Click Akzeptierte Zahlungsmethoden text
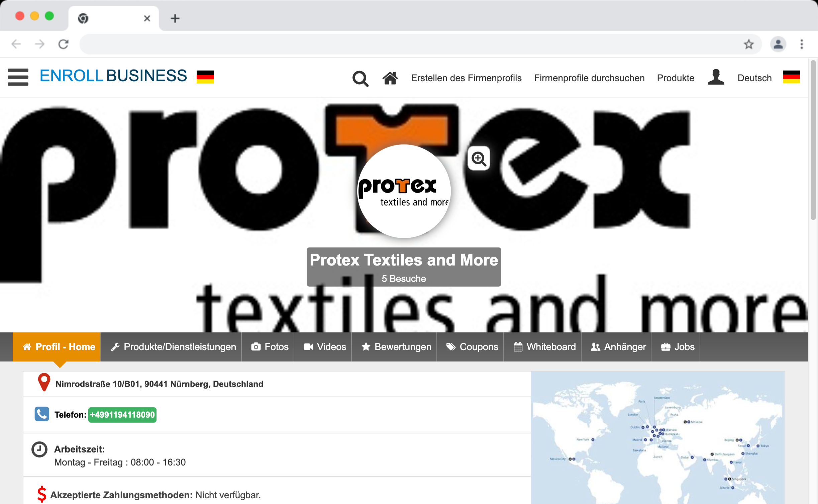The height and width of the screenshot is (504, 818). tap(121, 495)
